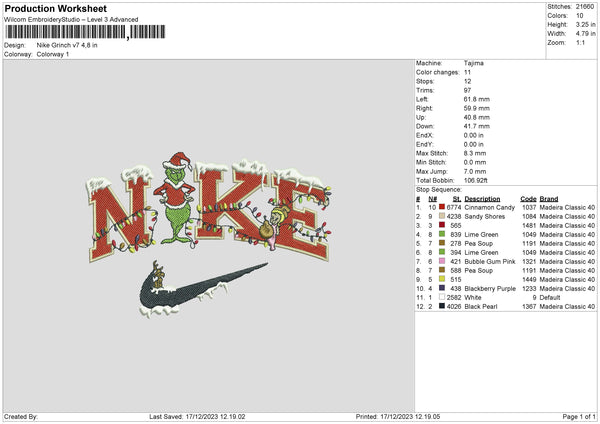Click the Black Pearl color swatch
The width and height of the screenshot is (600, 424).
coord(442,306)
